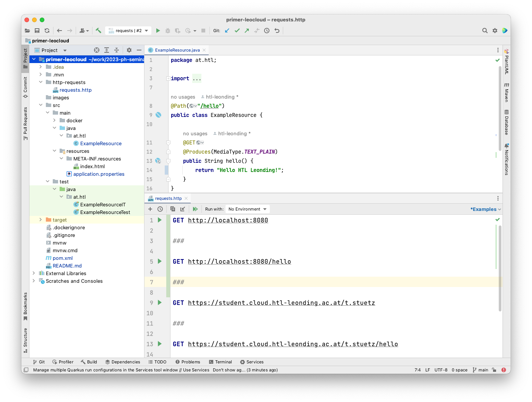The image size is (532, 402).
Task: Click the http://localhost:8080 URL on line 1
Action: [x=228, y=220]
